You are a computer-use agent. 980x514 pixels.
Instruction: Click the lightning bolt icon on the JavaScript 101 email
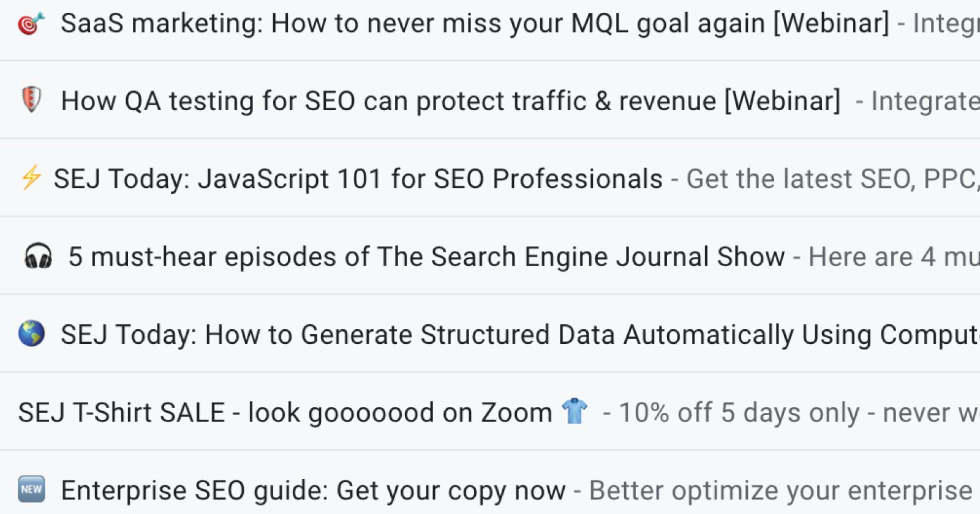pyautogui.click(x=30, y=178)
